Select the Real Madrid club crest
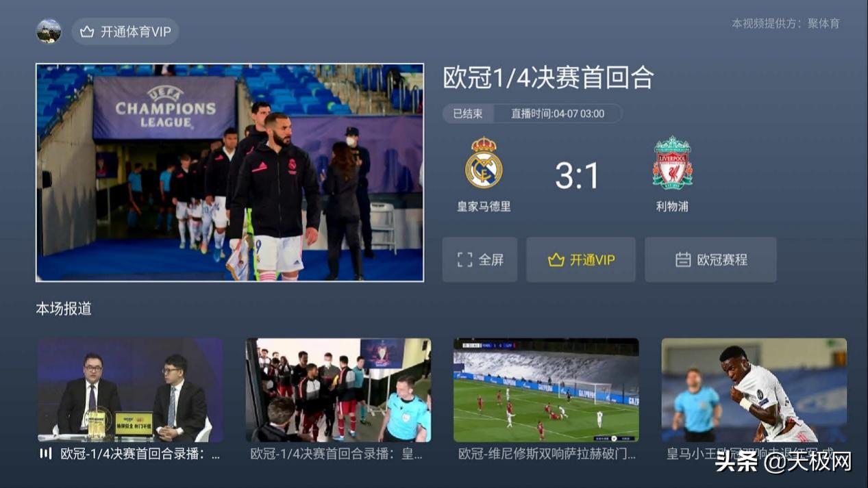 click(x=484, y=162)
